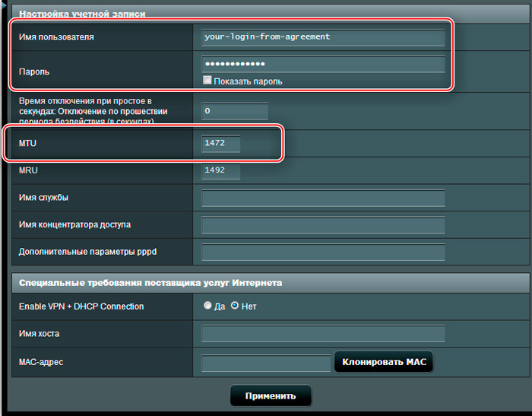Click the password input field

pyautogui.click(x=323, y=64)
